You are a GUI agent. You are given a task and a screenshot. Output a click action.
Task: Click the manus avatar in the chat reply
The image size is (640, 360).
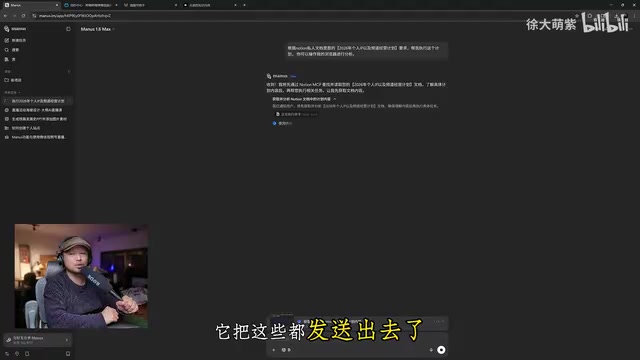point(269,76)
